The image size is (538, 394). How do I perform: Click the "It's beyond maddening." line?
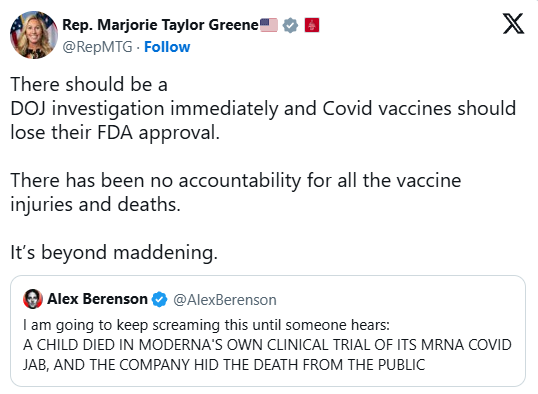point(114,253)
